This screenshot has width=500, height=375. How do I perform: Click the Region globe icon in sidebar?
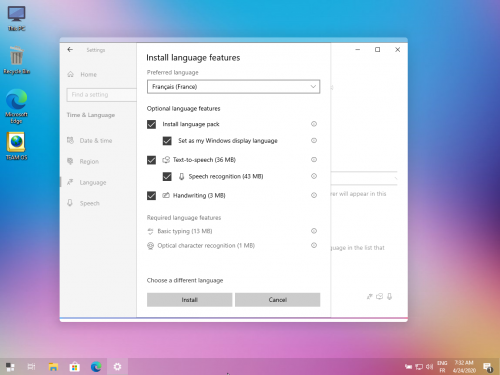70,161
